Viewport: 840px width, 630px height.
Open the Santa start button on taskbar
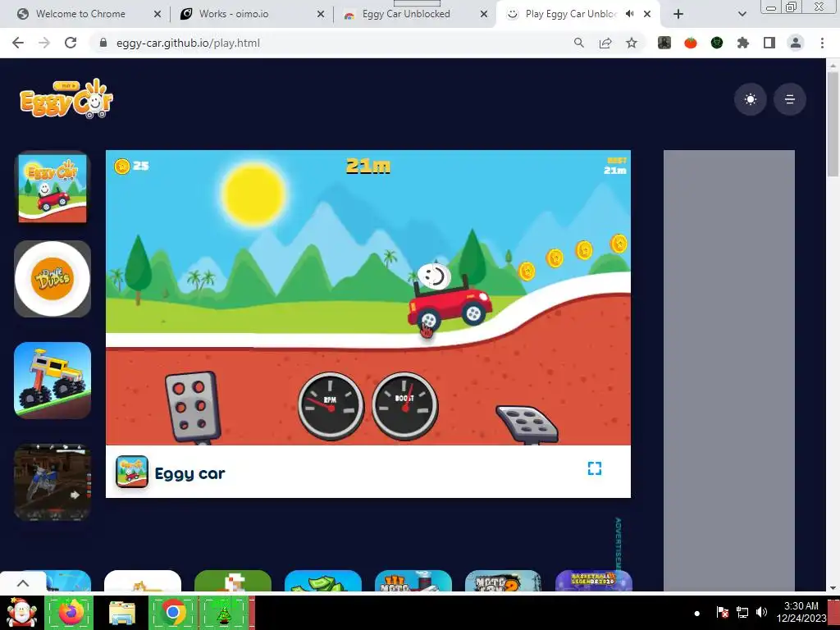[x=21, y=613]
